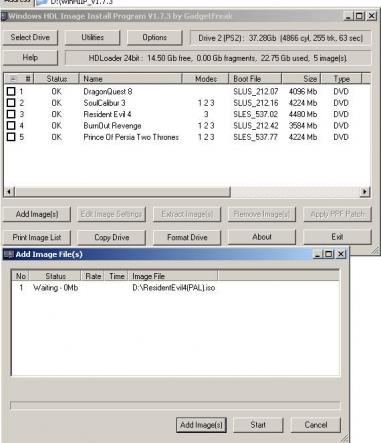The image size is (381, 443).
Task: Select the BurnOut Revenge name text
Action: tap(112, 126)
